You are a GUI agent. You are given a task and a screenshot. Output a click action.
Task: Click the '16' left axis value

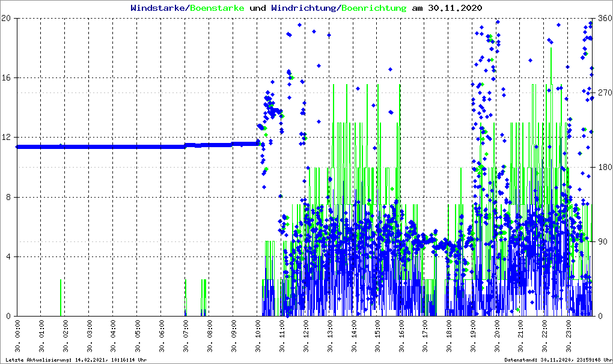point(7,78)
